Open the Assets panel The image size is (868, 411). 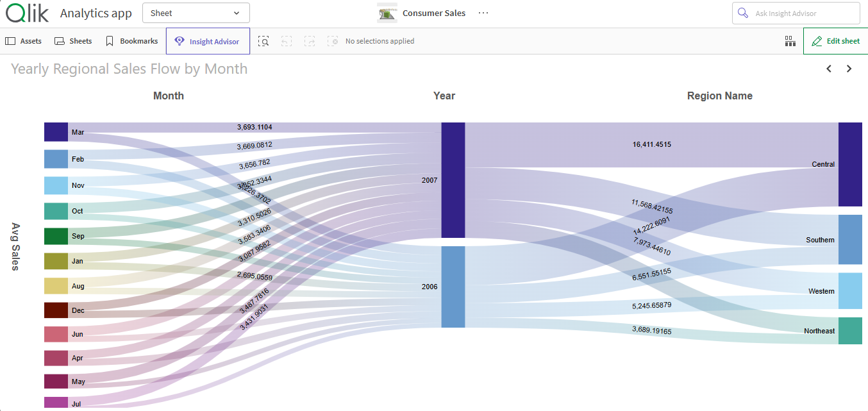tap(24, 41)
